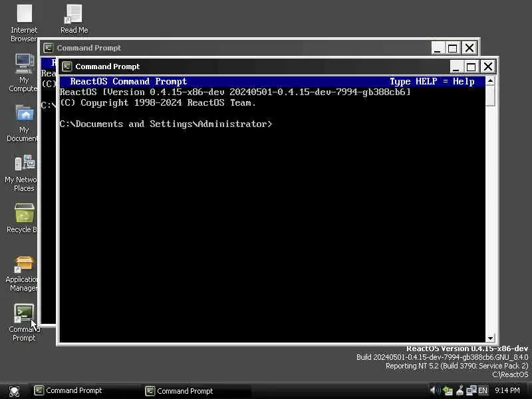532x399 pixels.
Task: Click the tray icon left of the network icon
Action: click(460, 390)
